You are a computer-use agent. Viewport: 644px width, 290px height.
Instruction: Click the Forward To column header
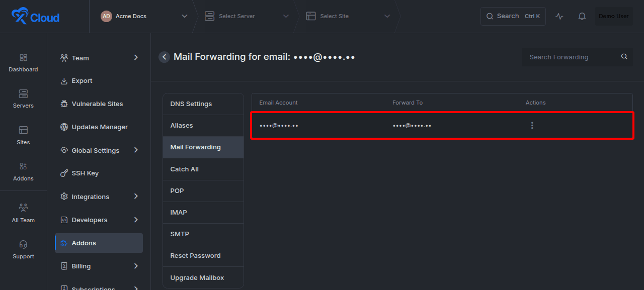coord(408,103)
